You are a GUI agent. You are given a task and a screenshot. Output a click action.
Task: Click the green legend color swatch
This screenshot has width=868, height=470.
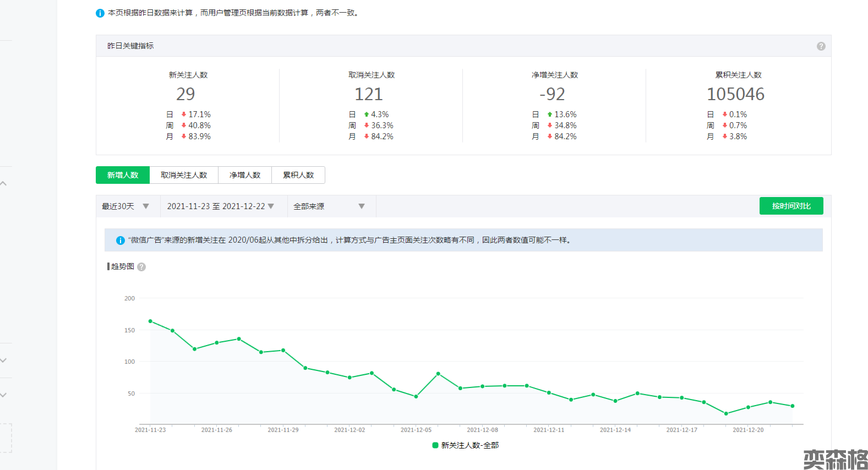coord(435,445)
